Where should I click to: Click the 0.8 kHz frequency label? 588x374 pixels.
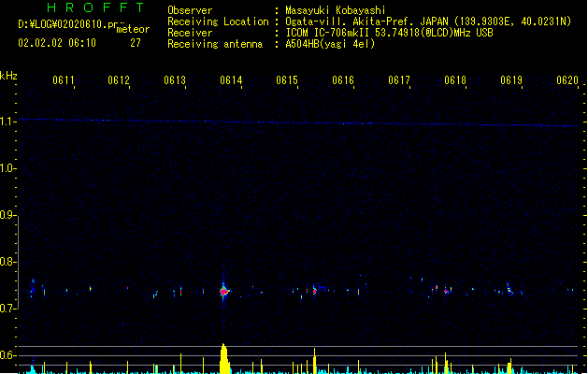[8, 262]
